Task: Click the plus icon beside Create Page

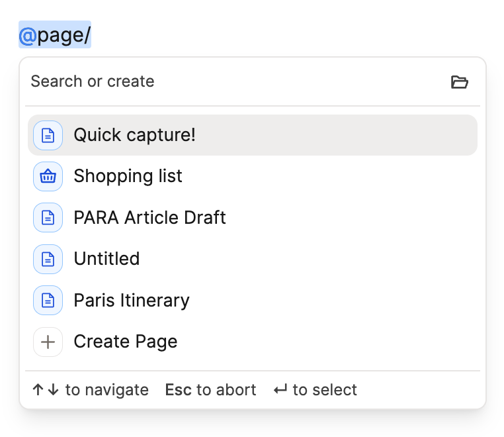Action: tap(48, 342)
